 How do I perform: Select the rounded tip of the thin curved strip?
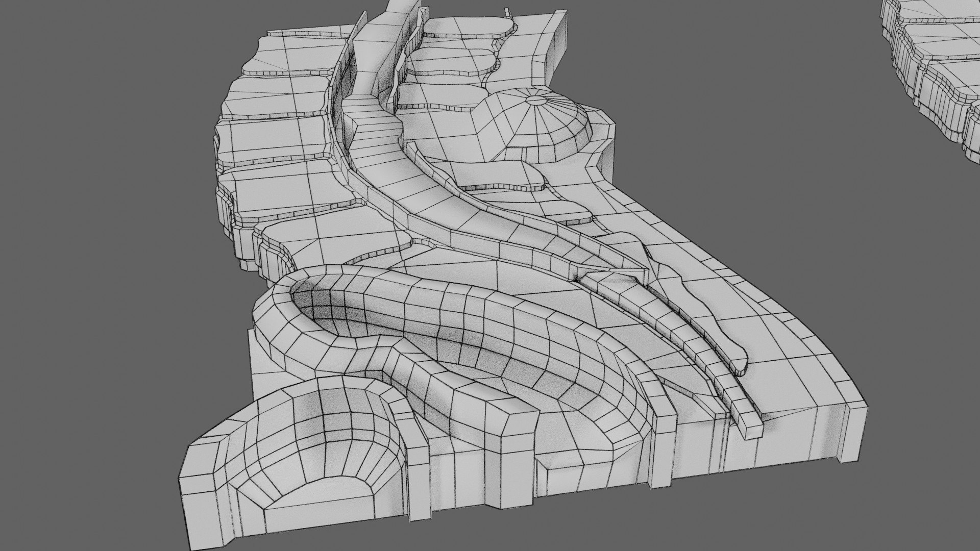tap(739, 363)
